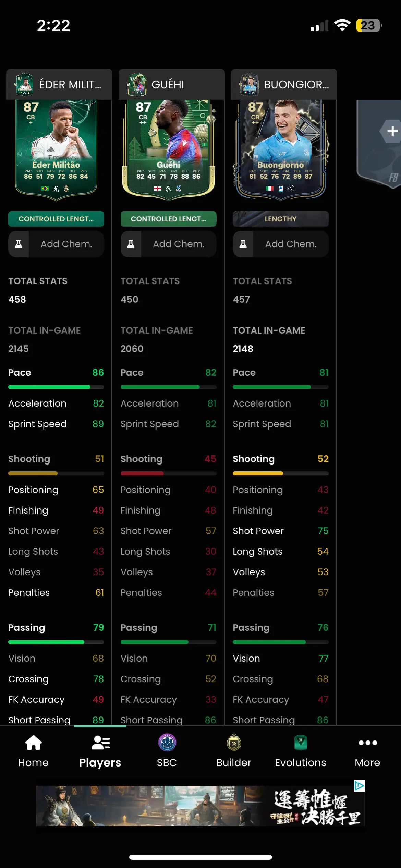
Task: Open the More three-dots menu
Action: tap(368, 743)
